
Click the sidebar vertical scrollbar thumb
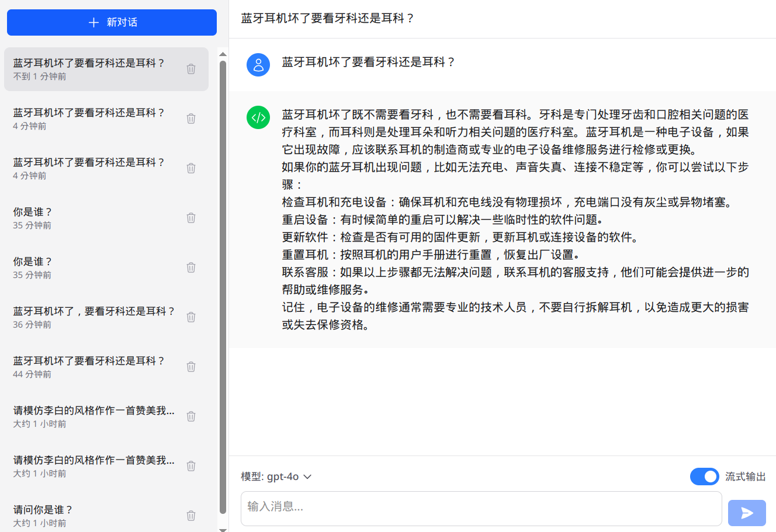point(223,286)
